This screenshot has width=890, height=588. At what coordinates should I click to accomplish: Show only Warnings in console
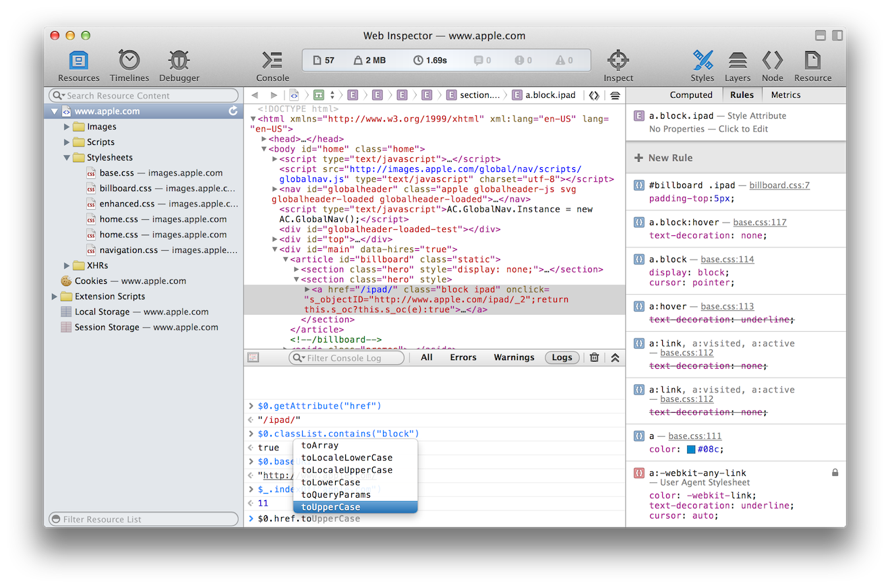[514, 357]
